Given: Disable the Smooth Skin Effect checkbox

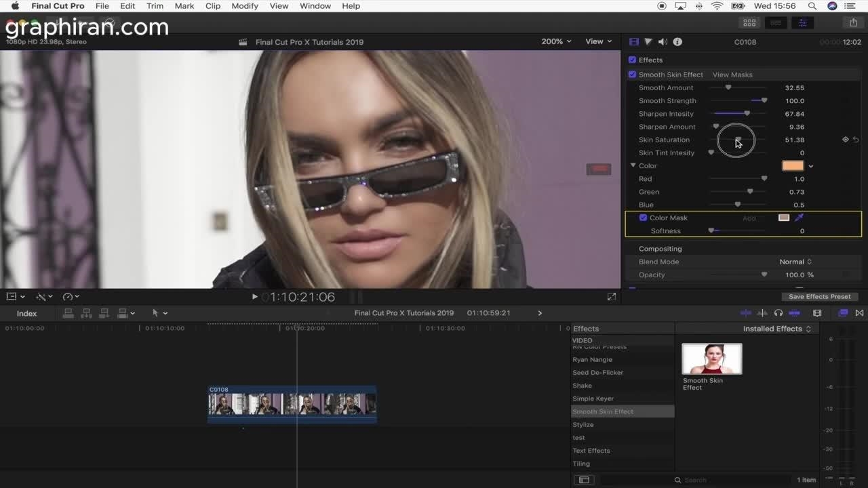Looking at the screenshot, I should coord(632,75).
